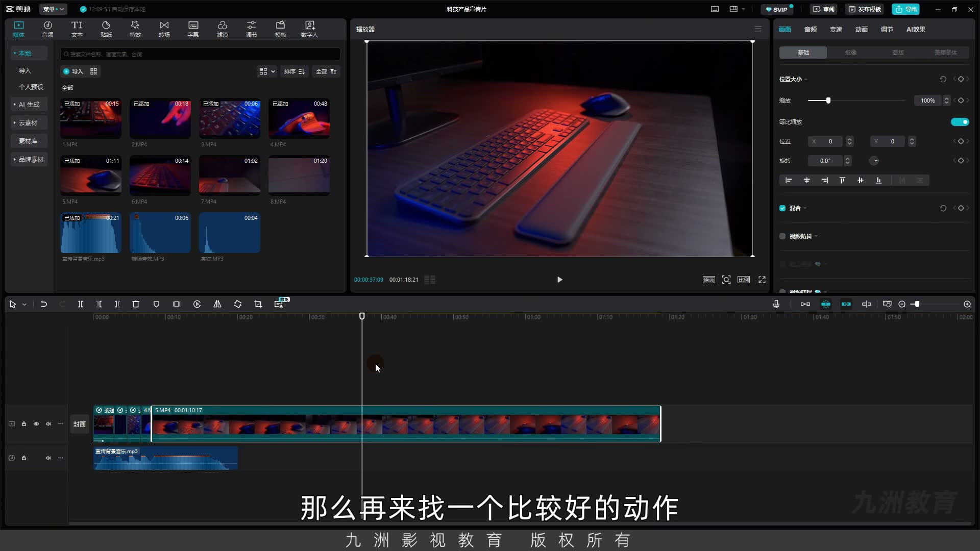Click the 发布模板 button
Viewport: 980px width, 551px height.
[x=865, y=9]
